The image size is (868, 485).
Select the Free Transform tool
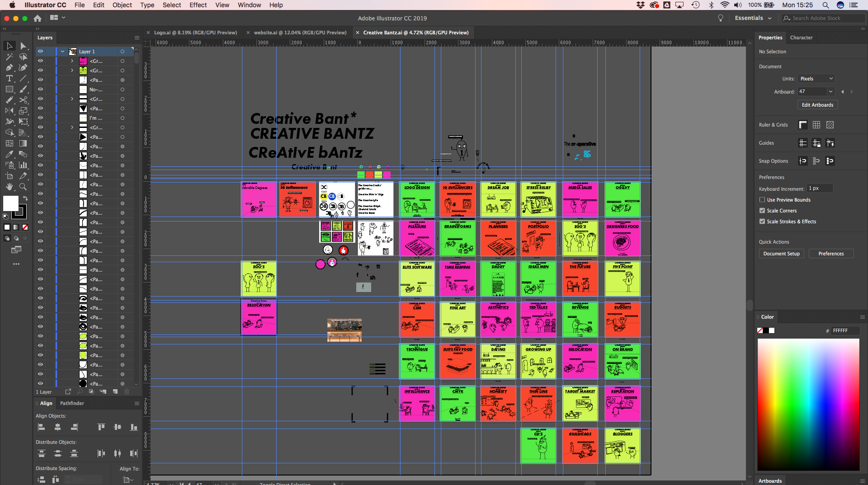(24, 122)
